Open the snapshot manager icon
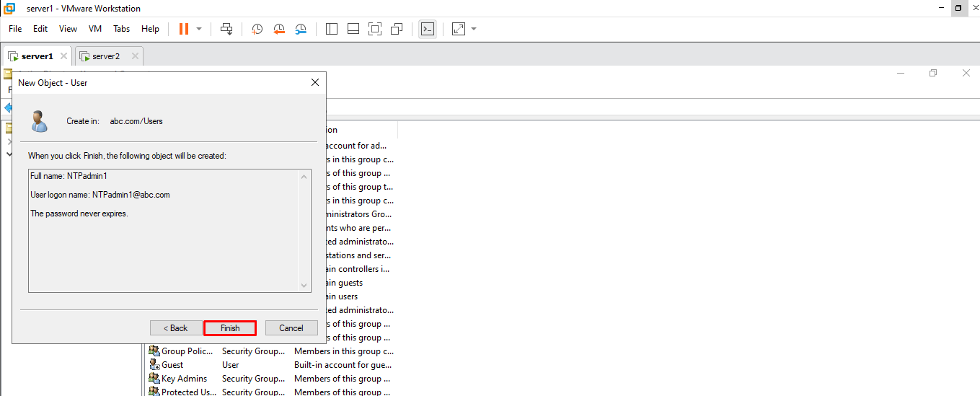 [301, 29]
